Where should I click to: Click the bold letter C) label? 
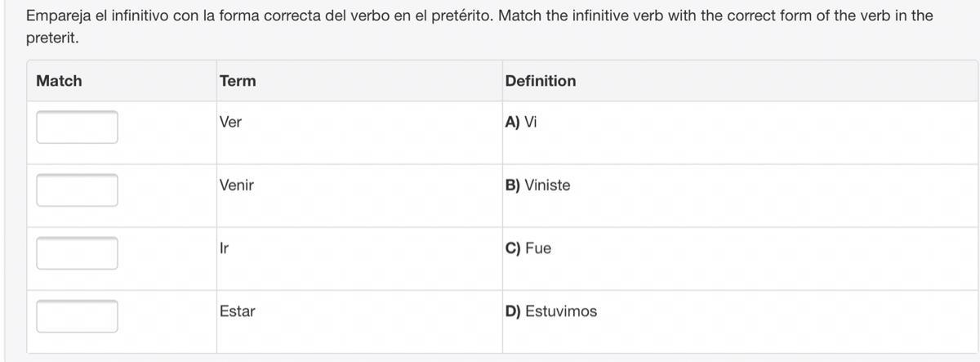click(513, 248)
